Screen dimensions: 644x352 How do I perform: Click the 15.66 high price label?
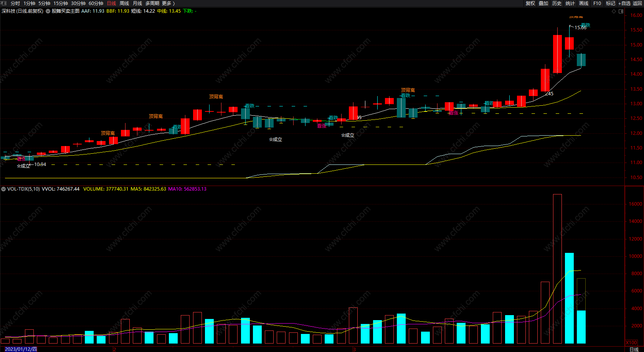(580, 28)
